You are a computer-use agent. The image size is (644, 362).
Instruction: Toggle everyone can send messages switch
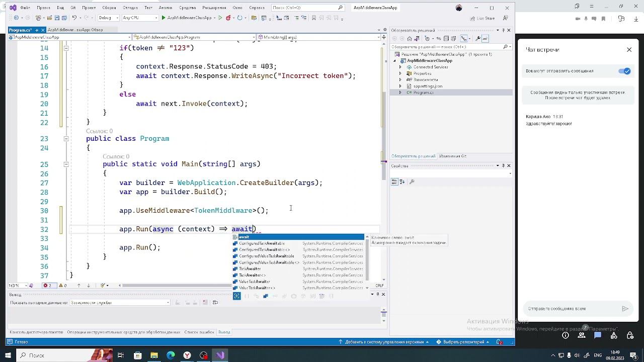[624, 71]
